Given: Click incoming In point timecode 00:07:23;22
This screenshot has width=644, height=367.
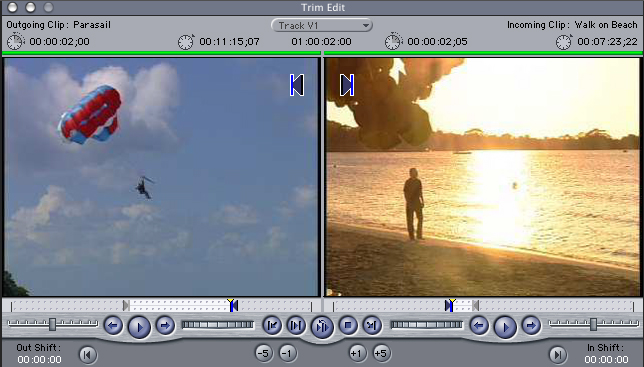Looking at the screenshot, I should point(607,41).
